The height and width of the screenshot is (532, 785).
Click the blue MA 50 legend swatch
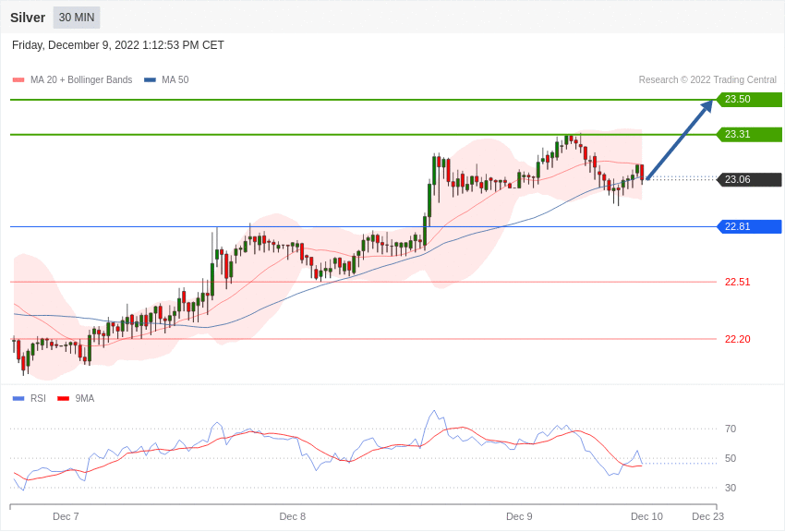pyautogui.click(x=150, y=80)
